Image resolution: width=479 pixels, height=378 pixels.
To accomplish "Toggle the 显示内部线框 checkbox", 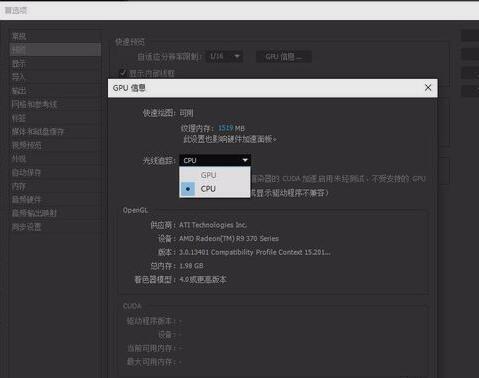I will click(123, 73).
